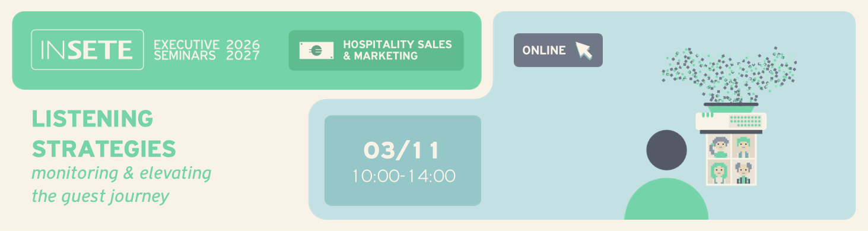Click the scattered pixel cloud graphic
Image resolution: width=868 pixels, height=231 pixels.
pyautogui.click(x=729, y=74)
